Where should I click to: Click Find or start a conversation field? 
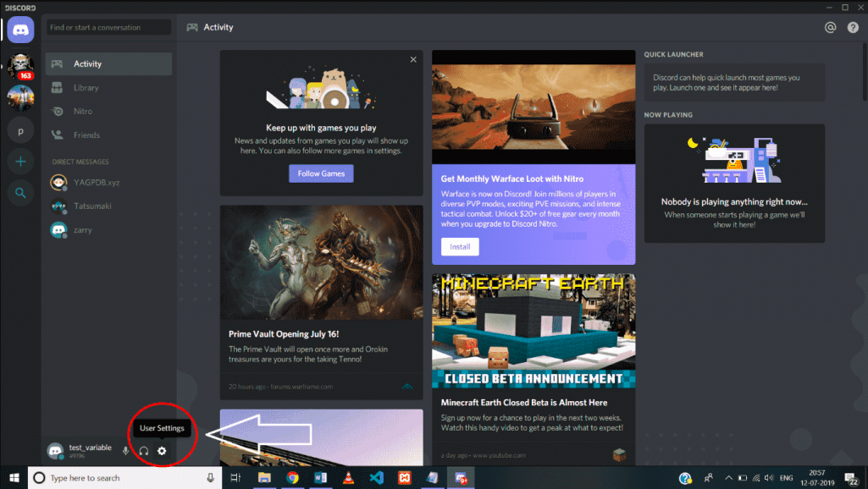108,27
